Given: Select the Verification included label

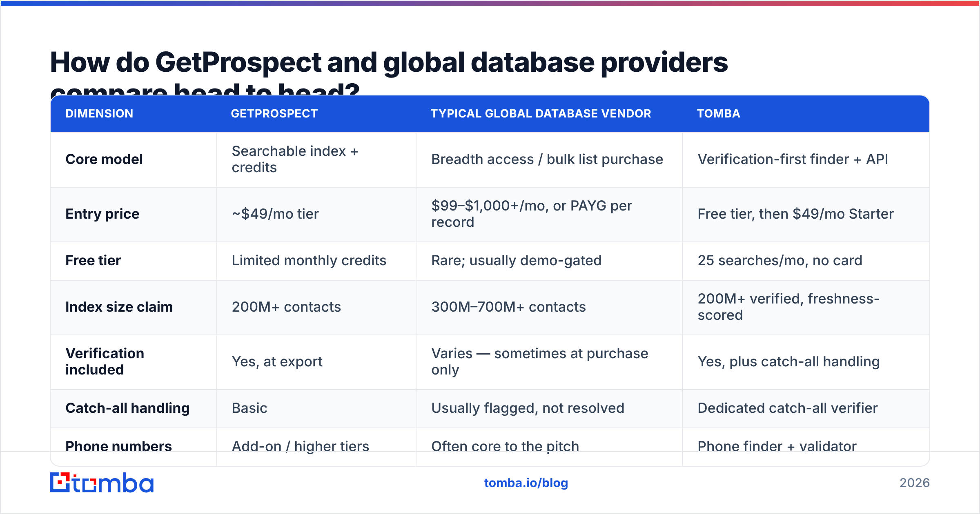Looking at the screenshot, I should (105, 361).
